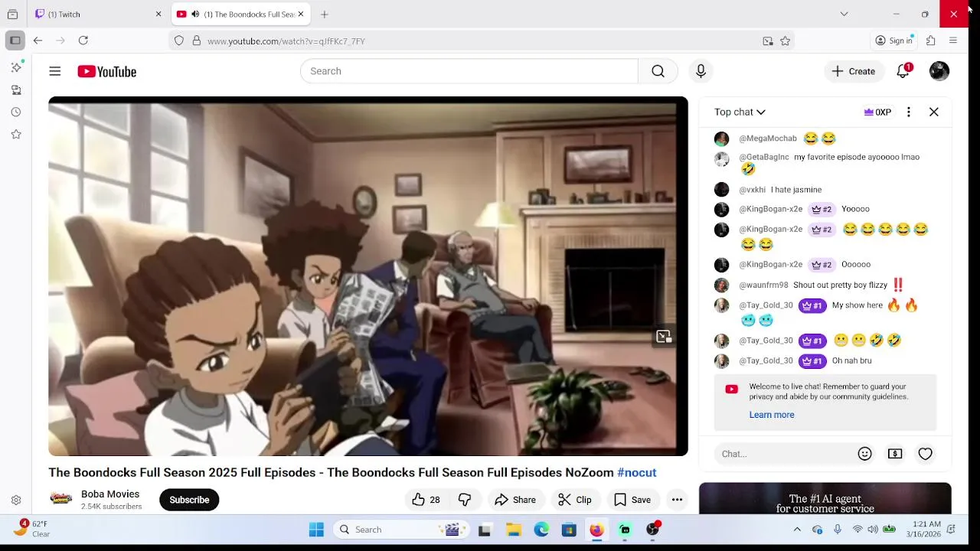This screenshot has height=551, width=980.
Task: Open the browser extensions puzzle icon
Action: tap(930, 41)
